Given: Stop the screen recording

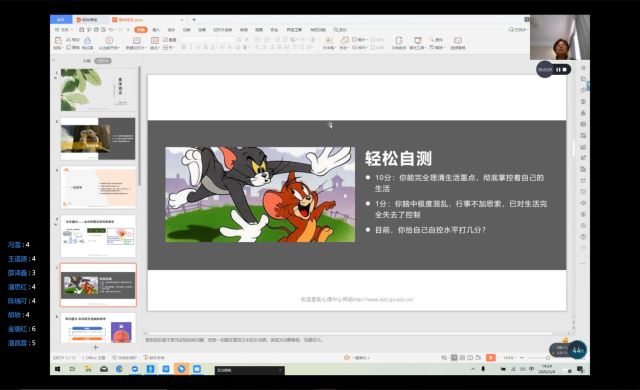Looking at the screenshot, I should pos(564,70).
